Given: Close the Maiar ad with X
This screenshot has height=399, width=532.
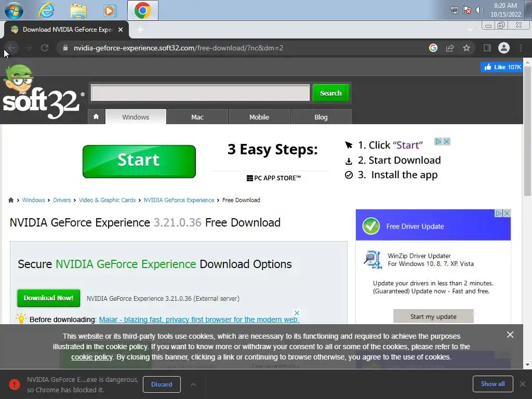Looking at the screenshot, I should pos(297,312).
